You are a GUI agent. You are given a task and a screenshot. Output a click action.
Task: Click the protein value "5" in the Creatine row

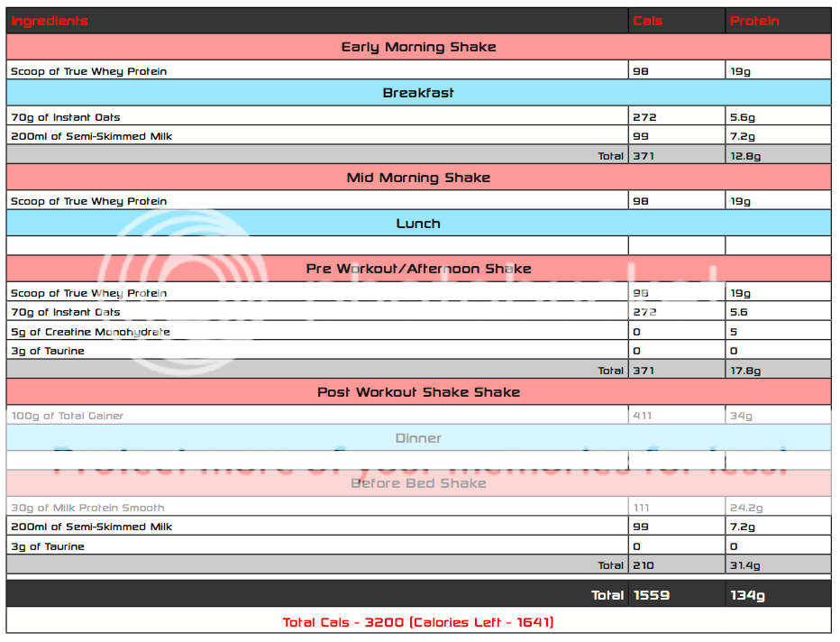(734, 332)
